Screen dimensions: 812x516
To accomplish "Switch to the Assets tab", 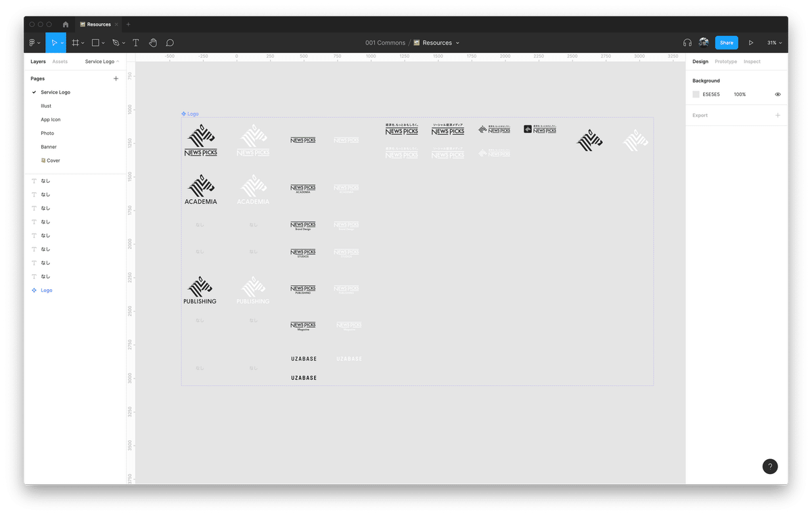I will (60, 62).
